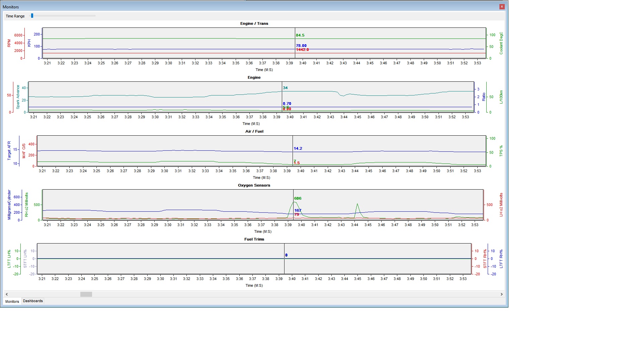Click the RH o2 Millivolts axis label
The width and height of the screenshot is (644, 341).
tap(26, 205)
